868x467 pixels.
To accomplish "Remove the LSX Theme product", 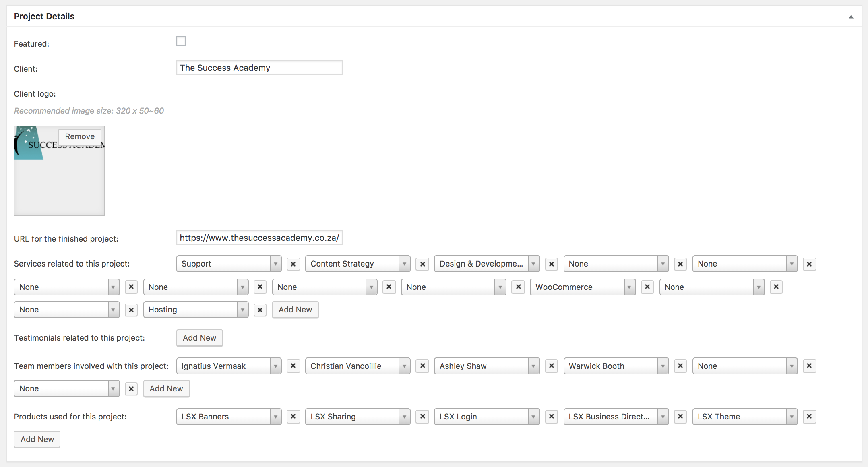I will click(809, 417).
